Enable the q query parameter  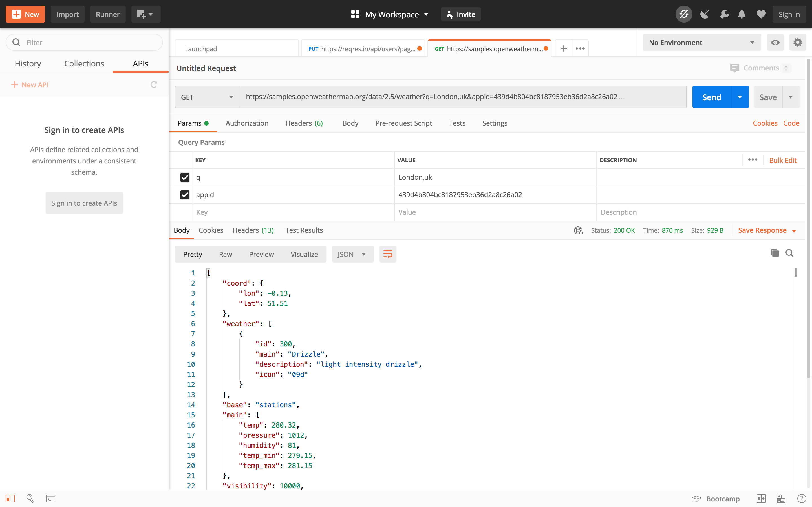coord(185,177)
